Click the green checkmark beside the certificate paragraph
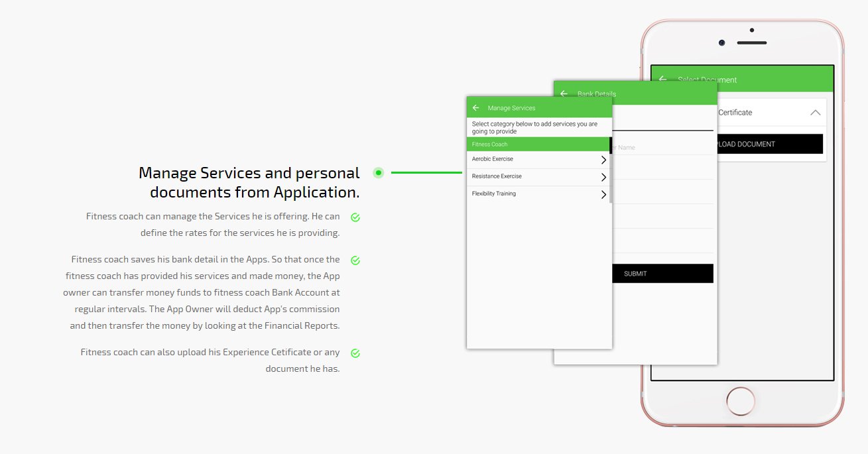Image resolution: width=868 pixels, height=454 pixels. click(355, 353)
